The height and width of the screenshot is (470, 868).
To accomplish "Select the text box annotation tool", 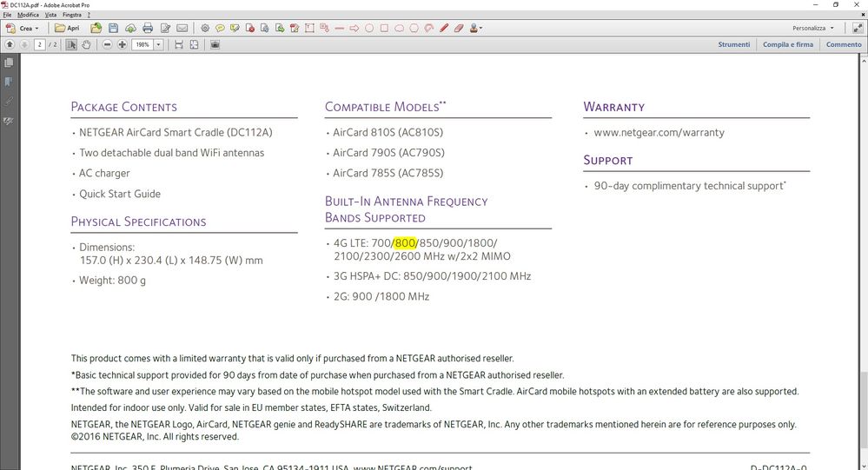I will [309, 28].
